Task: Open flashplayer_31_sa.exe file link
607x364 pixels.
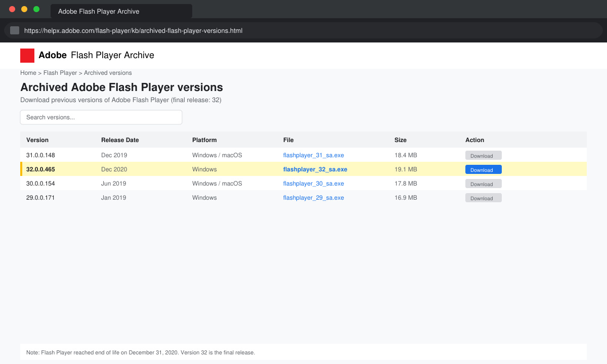Action: [314, 155]
